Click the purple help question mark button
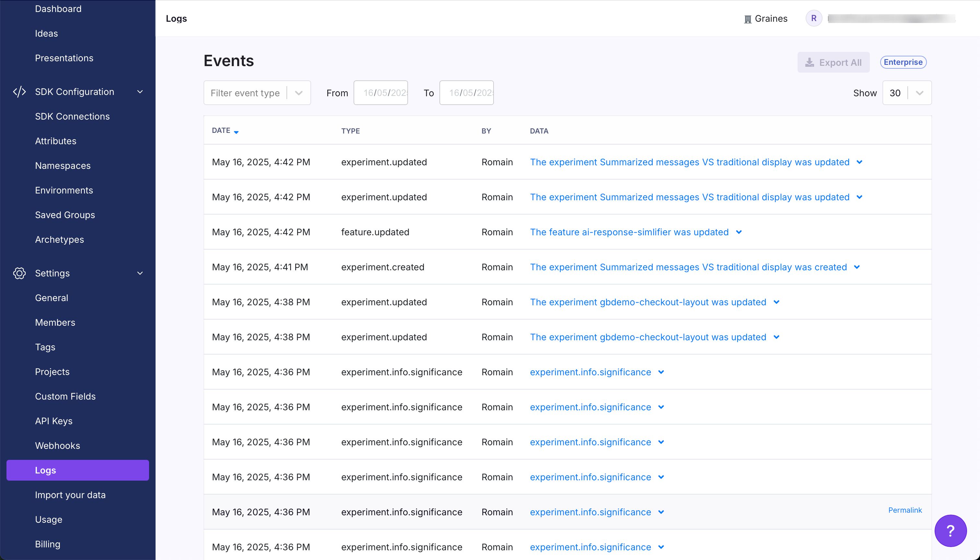The width and height of the screenshot is (980, 560). tap(951, 531)
